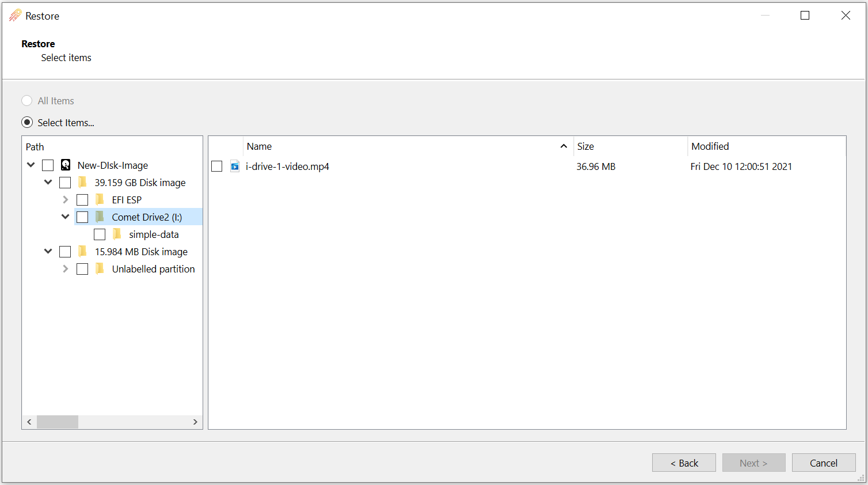The height and width of the screenshot is (485, 868).
Task: Click the Comet Drive2 (I:) folder icon
Action: [100, 217]
